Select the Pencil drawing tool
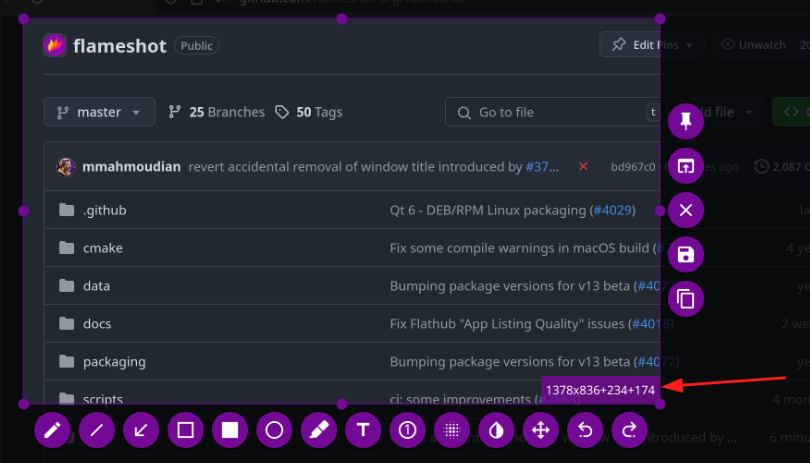The height and width of the screenshot is (463, 810). [x=52, y=430]
